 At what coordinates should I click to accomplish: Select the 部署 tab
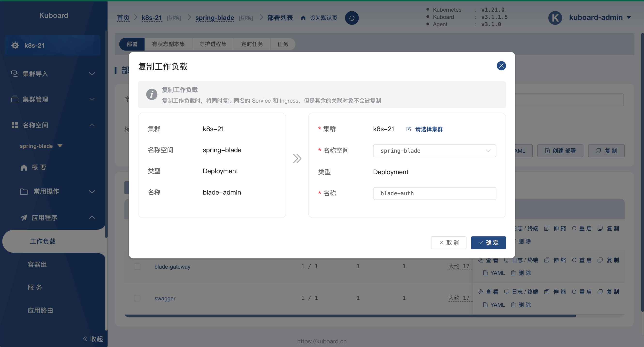[132, 44]
